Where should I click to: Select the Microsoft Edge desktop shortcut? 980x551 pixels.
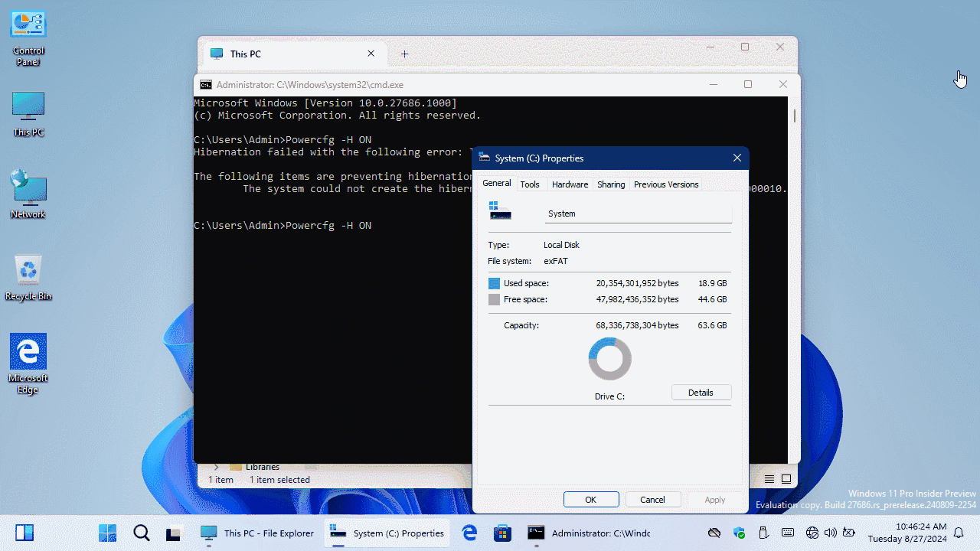tap(28, 364)
